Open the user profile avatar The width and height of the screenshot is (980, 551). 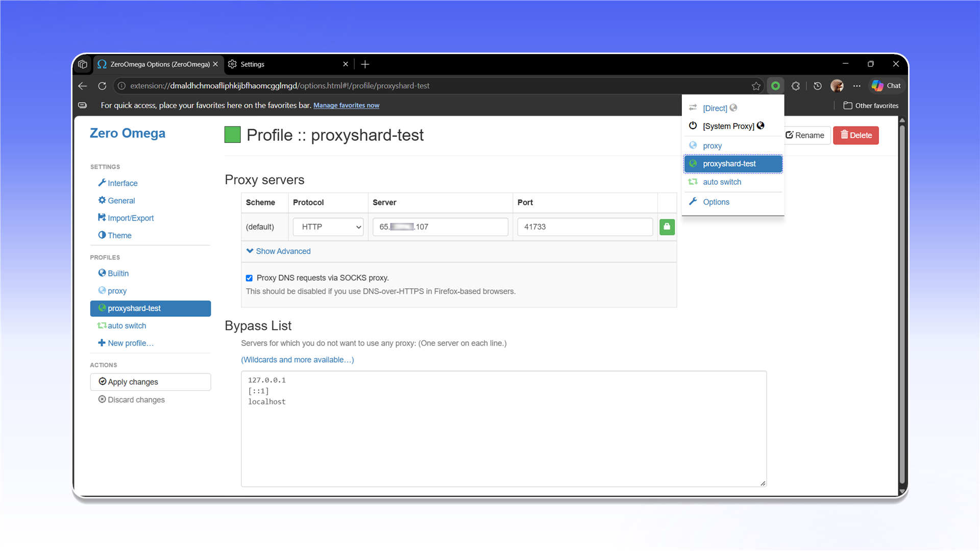pos(837,86)
